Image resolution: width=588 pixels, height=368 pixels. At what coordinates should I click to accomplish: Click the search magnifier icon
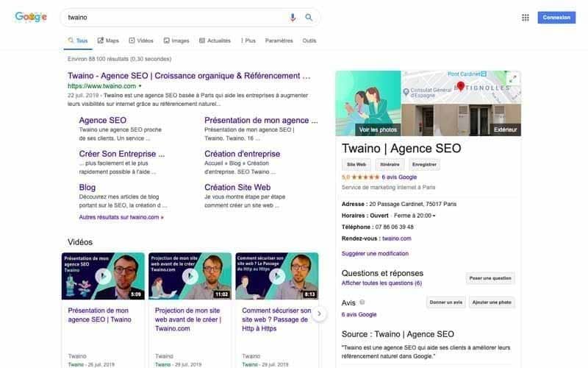(309, 17)
